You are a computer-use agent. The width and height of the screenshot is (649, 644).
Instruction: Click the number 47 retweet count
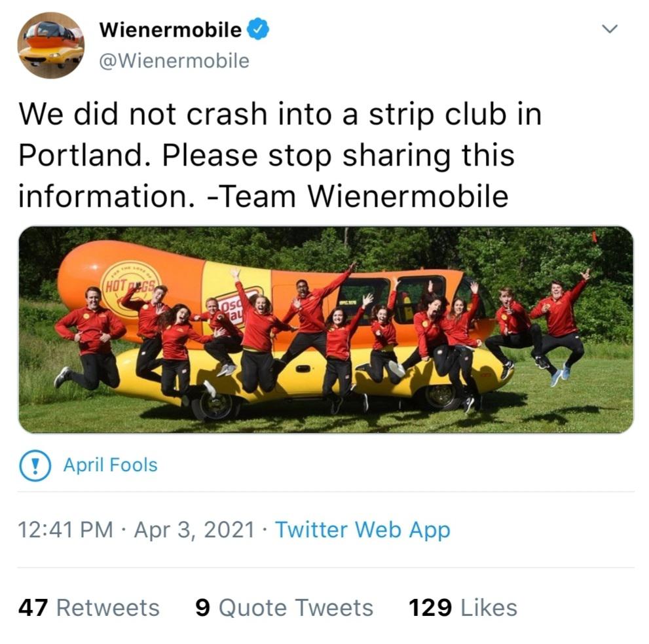point(33,607)
